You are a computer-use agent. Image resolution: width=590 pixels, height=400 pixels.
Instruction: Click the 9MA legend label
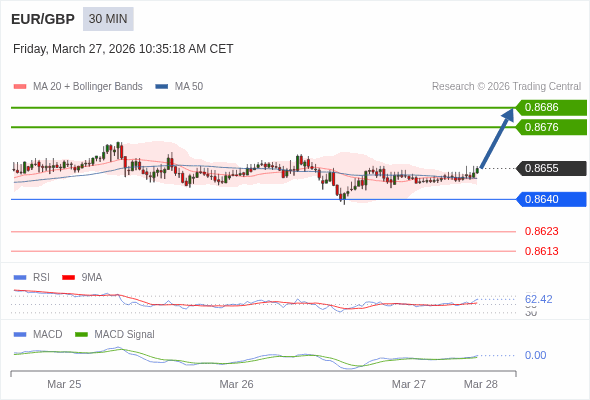click(92, 278)
